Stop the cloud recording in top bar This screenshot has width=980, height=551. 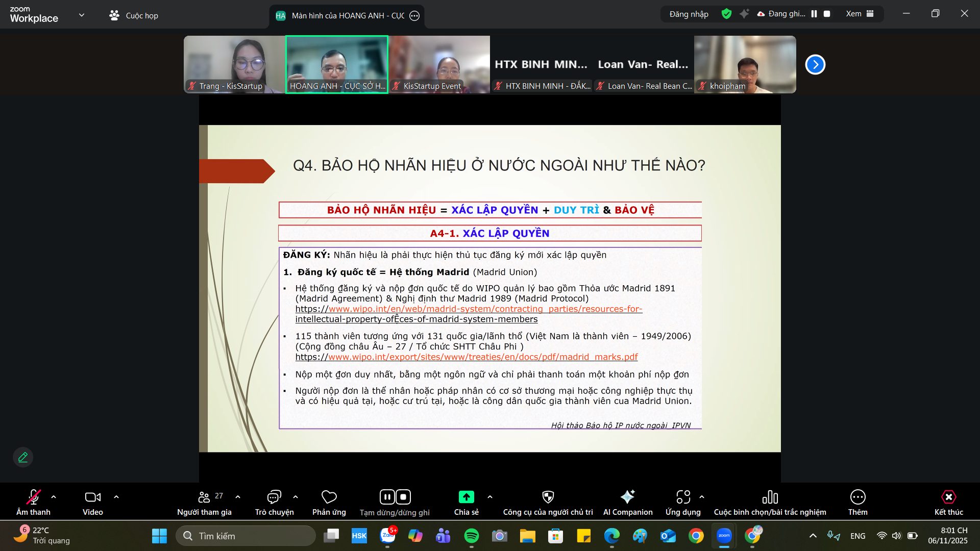(x=827, y=14)
